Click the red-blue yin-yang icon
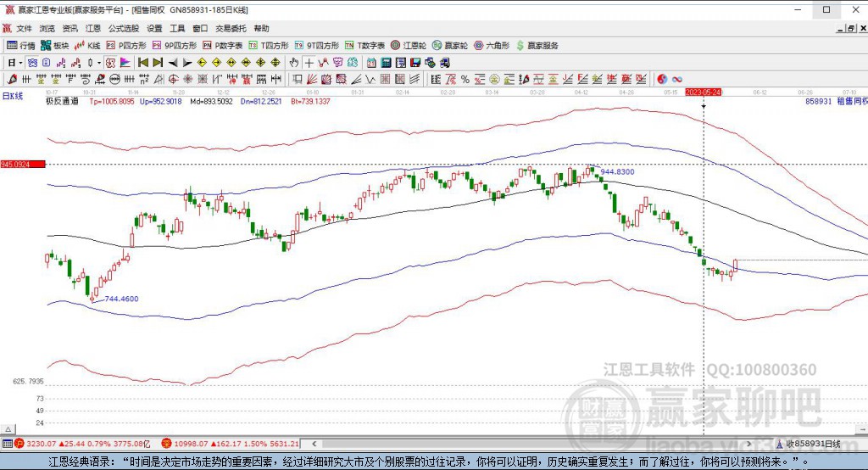868x470 pixels. tap(662, 79)
